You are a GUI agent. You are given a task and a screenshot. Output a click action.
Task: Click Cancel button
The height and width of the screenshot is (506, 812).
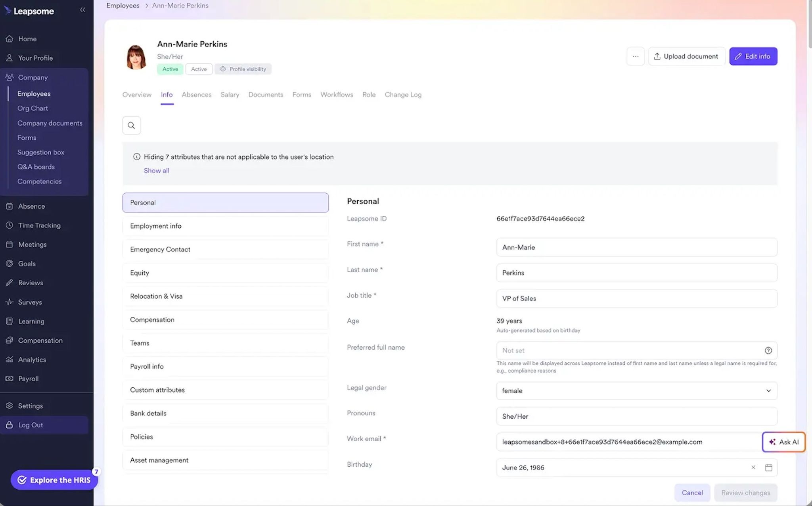[692, 493]
